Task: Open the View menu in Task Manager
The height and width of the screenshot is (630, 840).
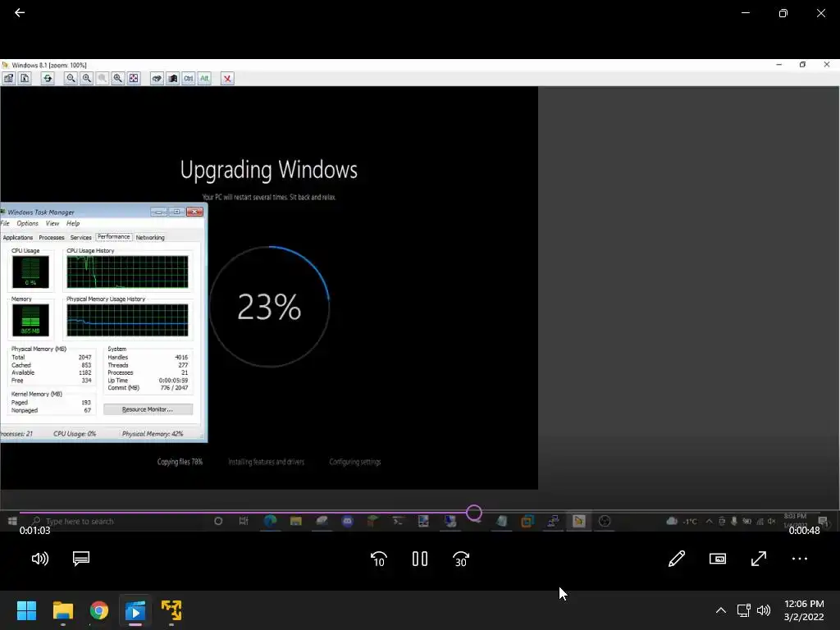Action: [x=52, y=223]
